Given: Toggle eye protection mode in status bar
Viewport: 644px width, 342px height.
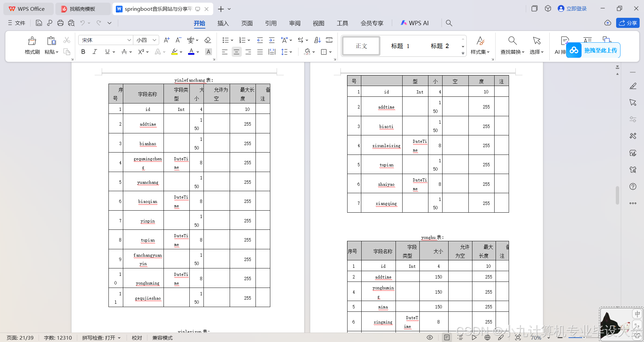Looking at the screenshot, I should click(430, 338).
